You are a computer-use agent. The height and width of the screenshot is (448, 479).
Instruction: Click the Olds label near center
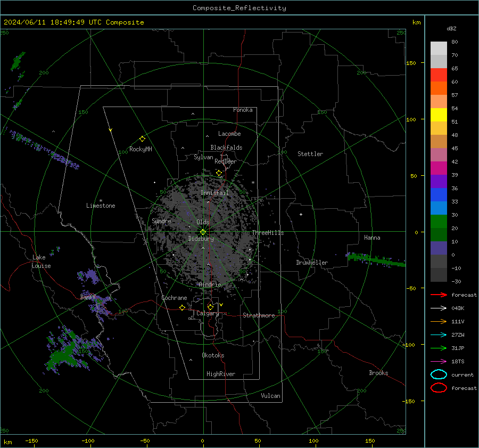(x=203, y=222)
